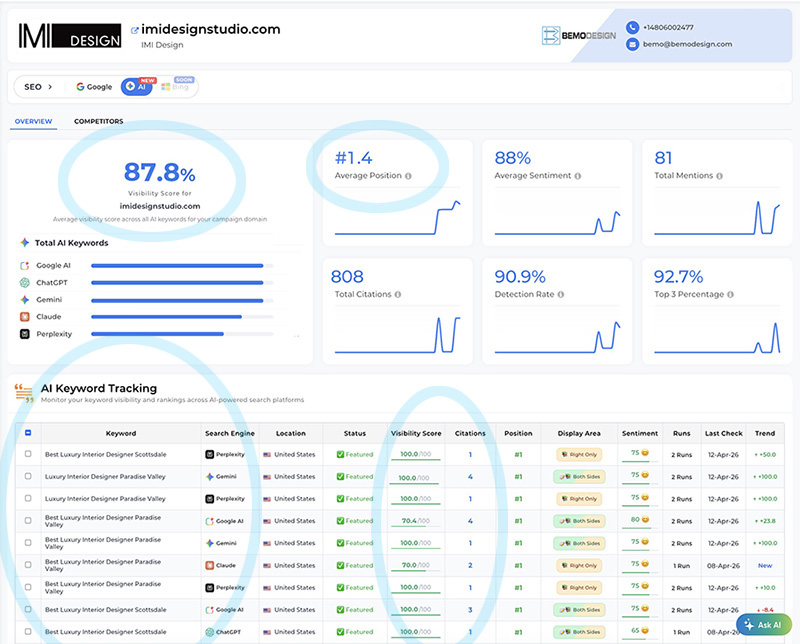The width and height of the screenshot is (800, 644).
Task: Click the sentiment emoji beside 80
Action: tap(645, 519)
